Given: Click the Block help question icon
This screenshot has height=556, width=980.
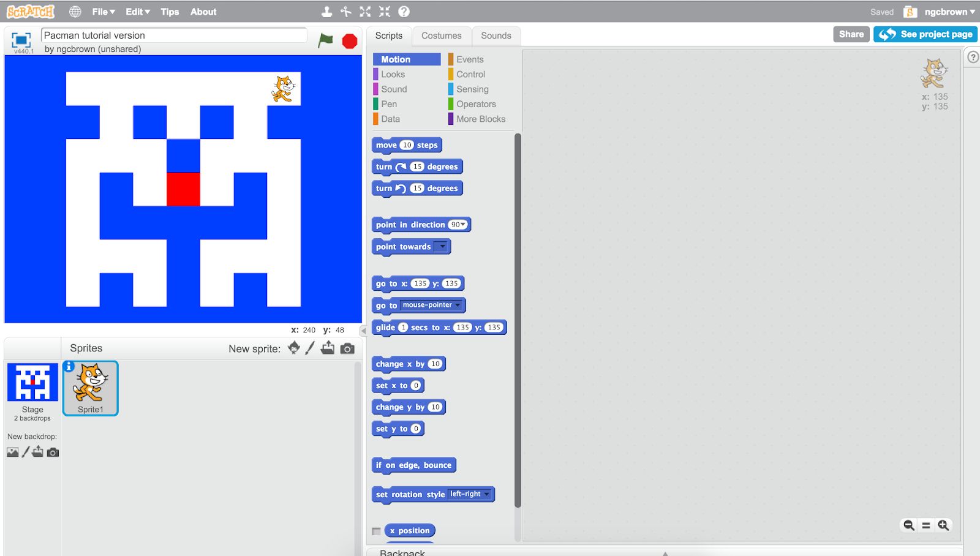Looking at the screenshot, I should point(404,12).
